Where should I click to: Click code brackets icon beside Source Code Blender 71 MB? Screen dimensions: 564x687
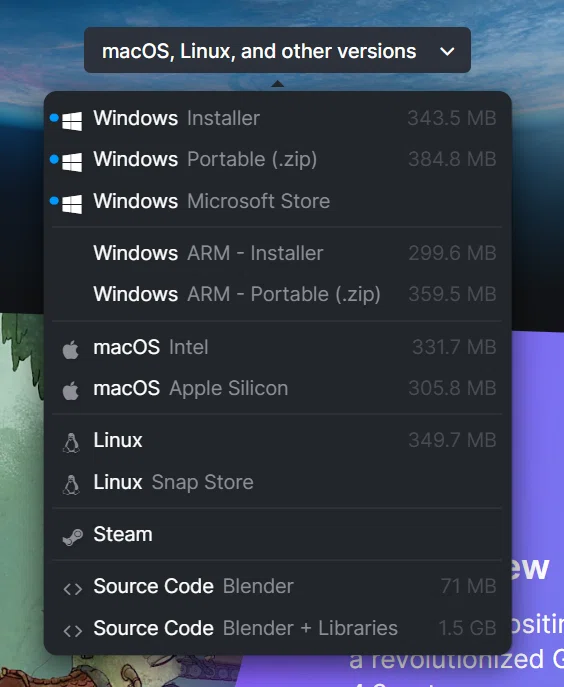pos(73,589)
